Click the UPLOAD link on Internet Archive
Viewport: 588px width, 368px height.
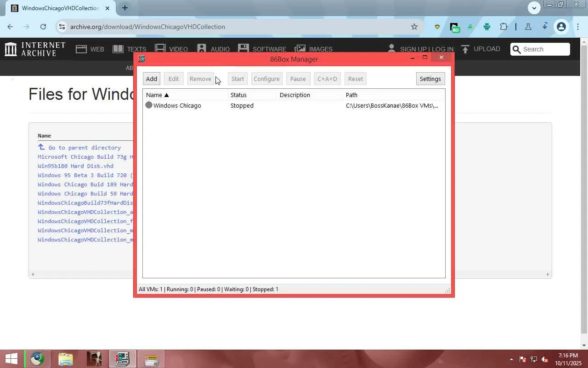click(x=481, y=49)
